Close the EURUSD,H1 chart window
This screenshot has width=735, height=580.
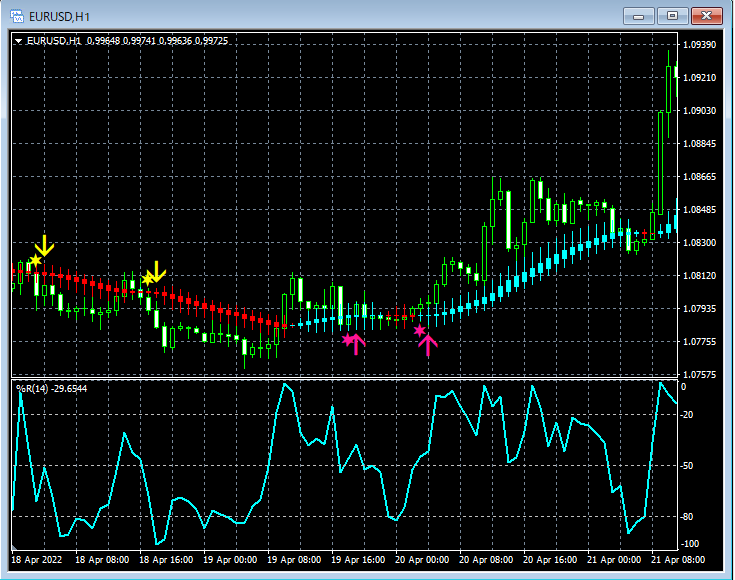pos(706,16)
